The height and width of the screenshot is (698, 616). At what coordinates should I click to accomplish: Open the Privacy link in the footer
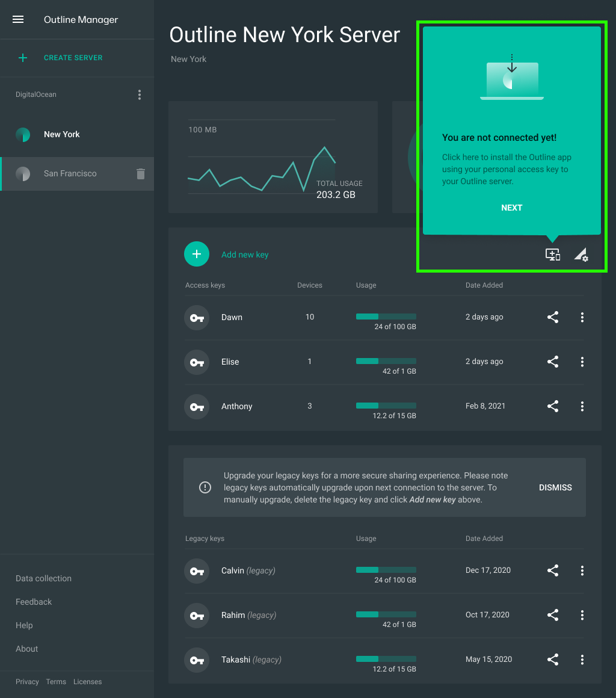[x=27, y=682]
